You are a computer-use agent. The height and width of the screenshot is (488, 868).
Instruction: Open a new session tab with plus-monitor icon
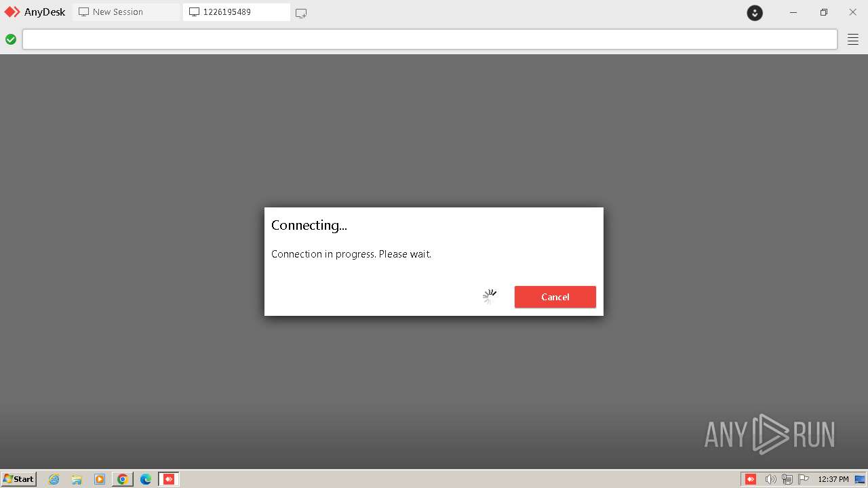pos(301,13)
